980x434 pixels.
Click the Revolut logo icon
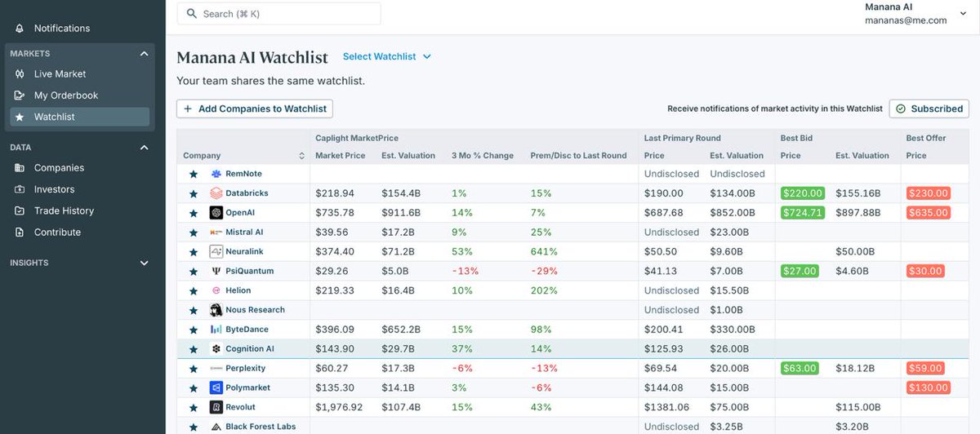216,407
